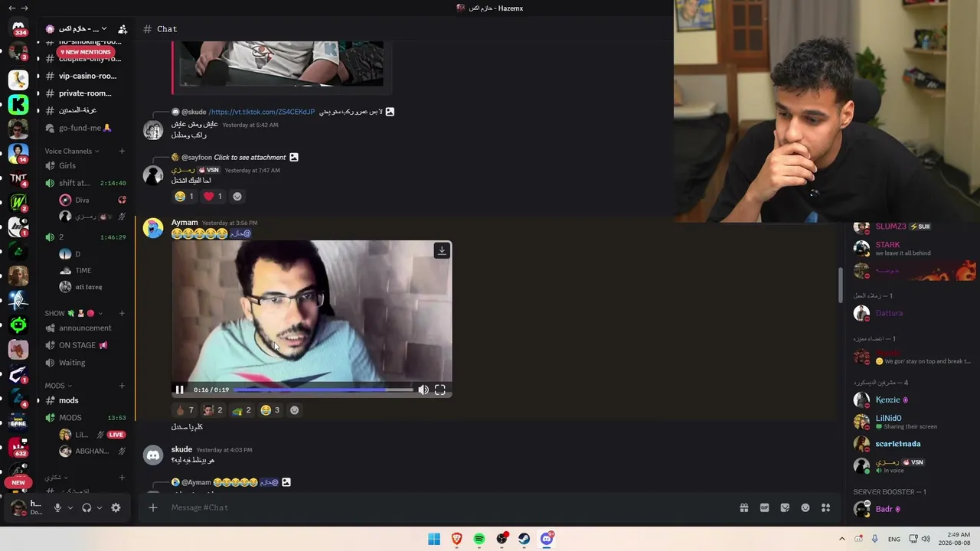Seek in the video progress bar
The height and width of the screenshot is (551, 980).
coord(323,390)
